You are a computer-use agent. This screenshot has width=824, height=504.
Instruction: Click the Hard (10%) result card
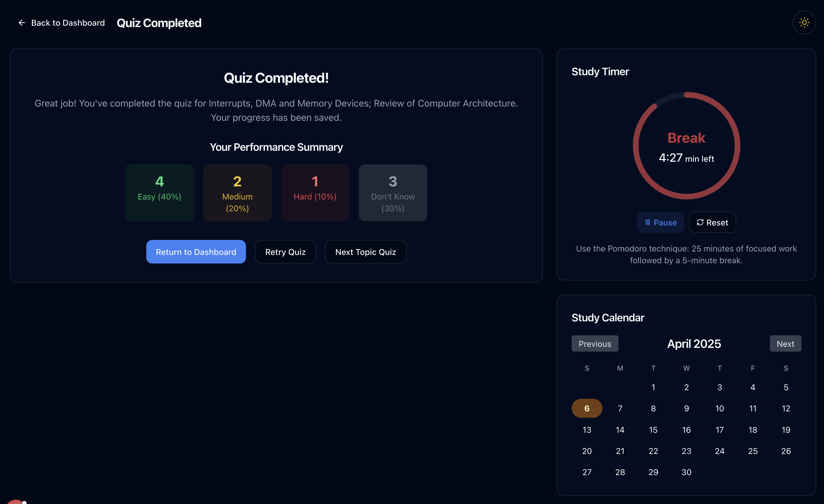pyautogui.click(x=315, y=193)
